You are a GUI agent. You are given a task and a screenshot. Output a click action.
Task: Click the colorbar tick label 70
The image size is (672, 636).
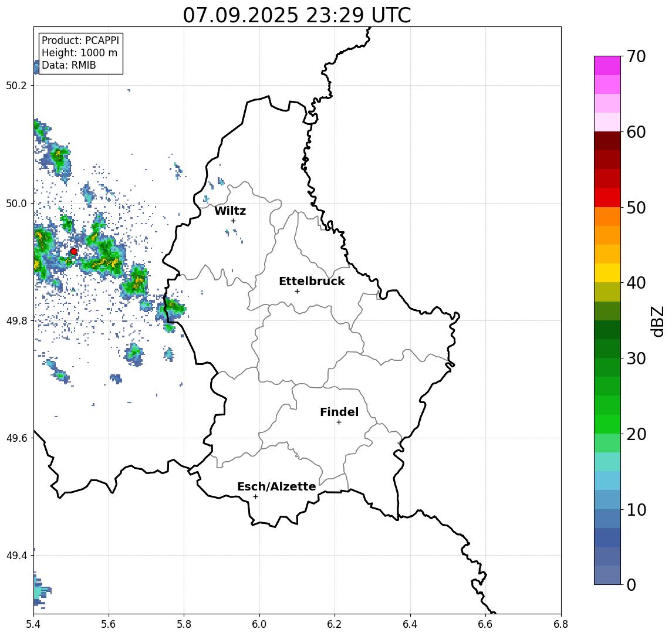point(636,56)
